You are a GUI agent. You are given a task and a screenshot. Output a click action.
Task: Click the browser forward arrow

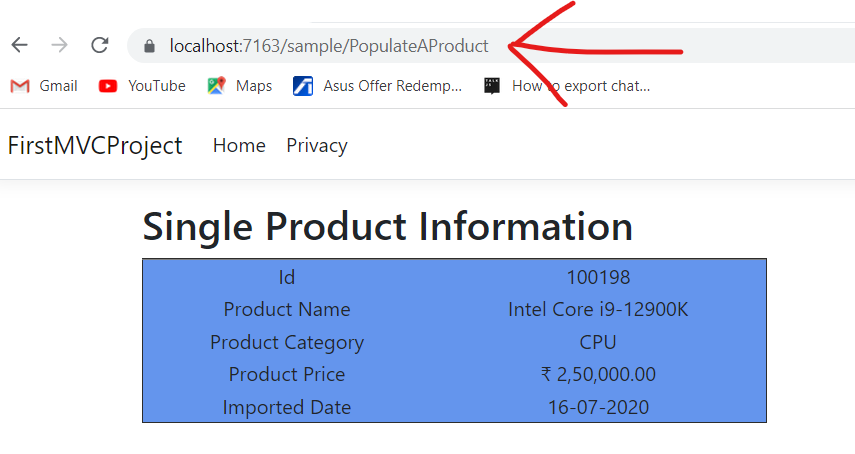[x=60, y=45]
